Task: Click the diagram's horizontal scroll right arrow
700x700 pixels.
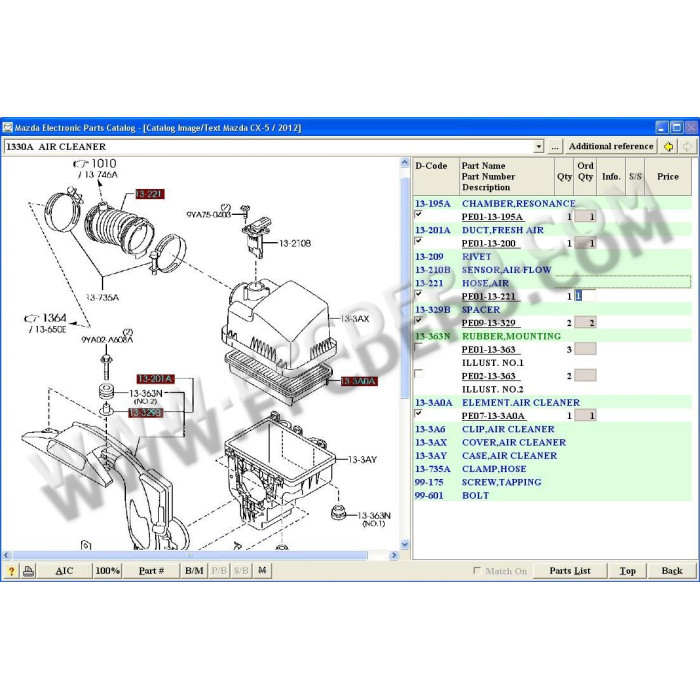Action: tap(394, 555)
